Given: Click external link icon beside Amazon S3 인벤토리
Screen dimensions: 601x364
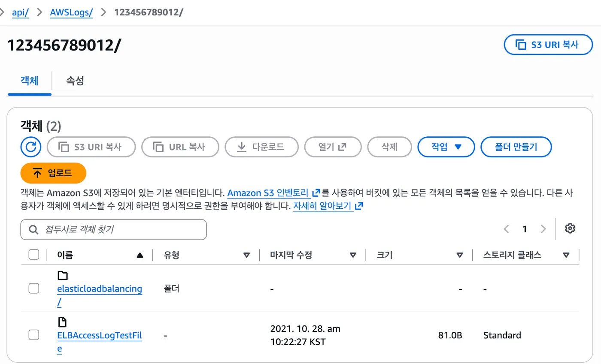Looking at the screenshot, I should [316, 193].
